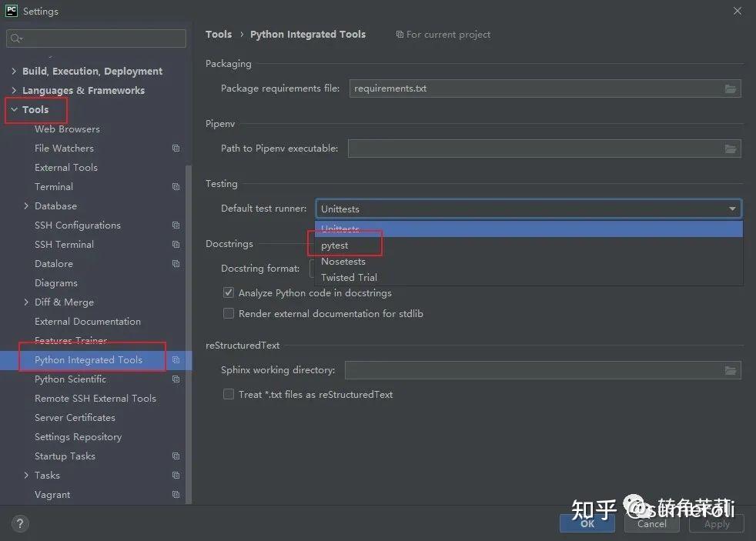
Task: Click the project icon beside File Watchers
Action: point(176,149)
